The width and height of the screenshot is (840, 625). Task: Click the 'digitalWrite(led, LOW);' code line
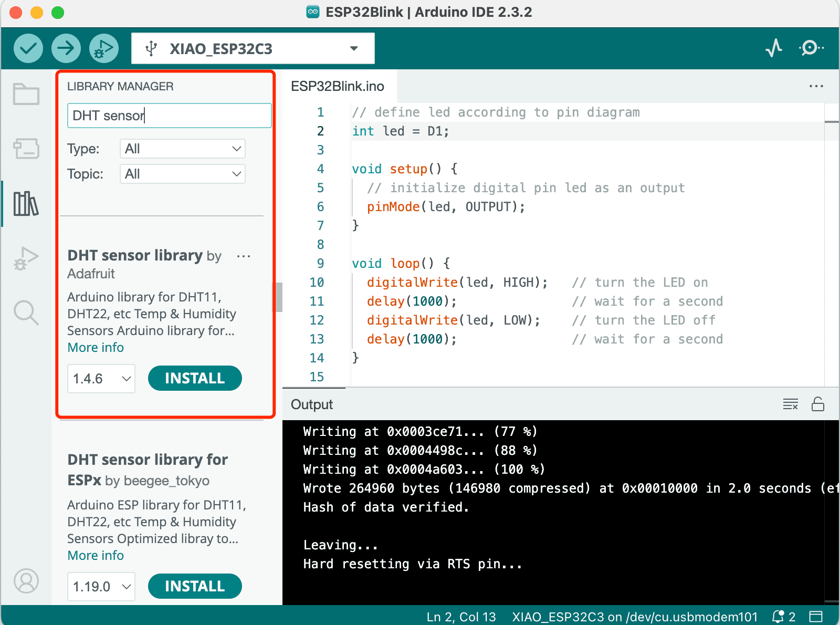pyautogui.click(x=454, y=320)
